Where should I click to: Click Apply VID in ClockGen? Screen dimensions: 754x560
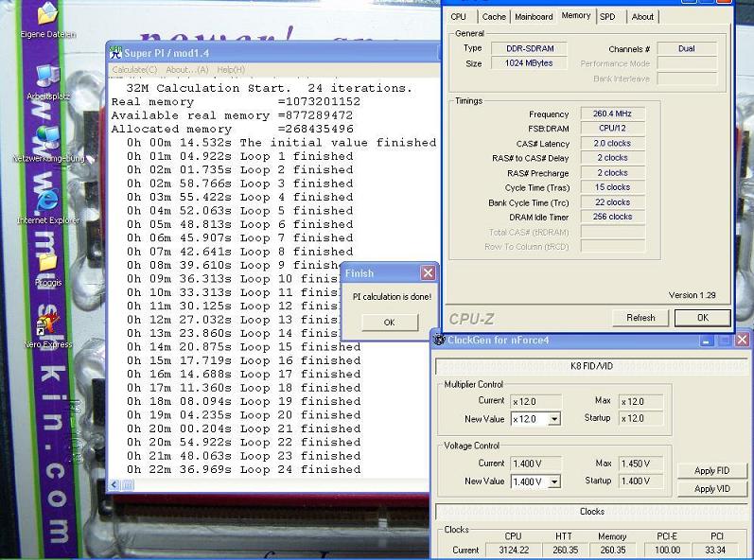click(x=711, y=489)
